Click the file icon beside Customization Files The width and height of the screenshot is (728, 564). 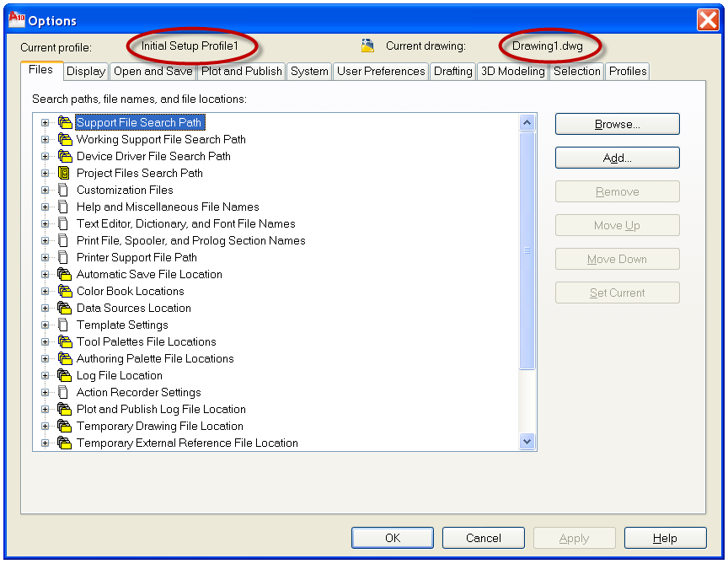click(63, 190)
